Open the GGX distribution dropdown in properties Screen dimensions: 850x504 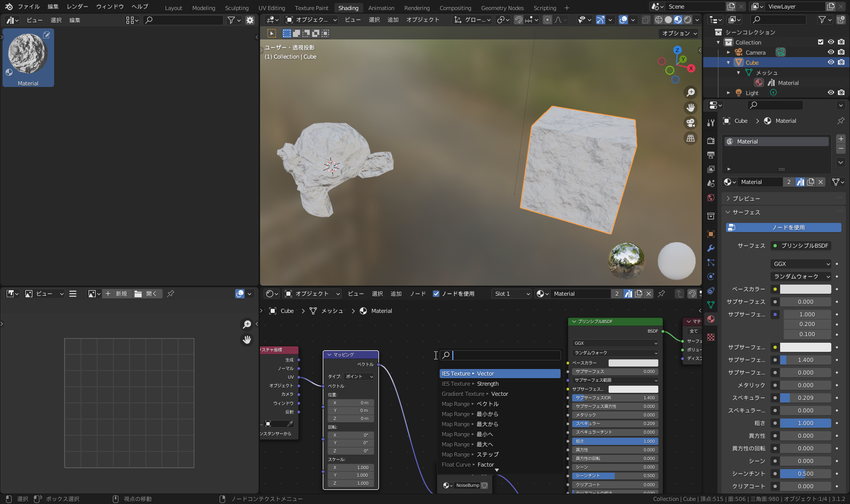pos(801,264)
